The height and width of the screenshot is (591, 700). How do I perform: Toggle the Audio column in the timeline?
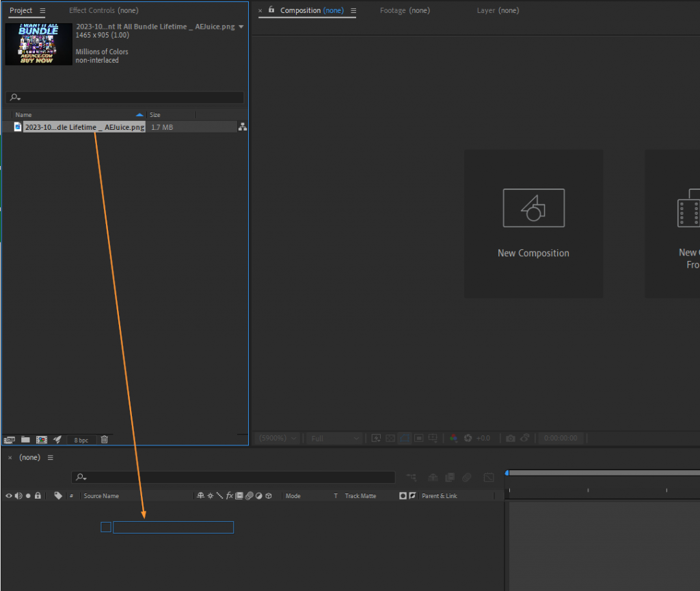pyautogui.click(x=18, y=495)
